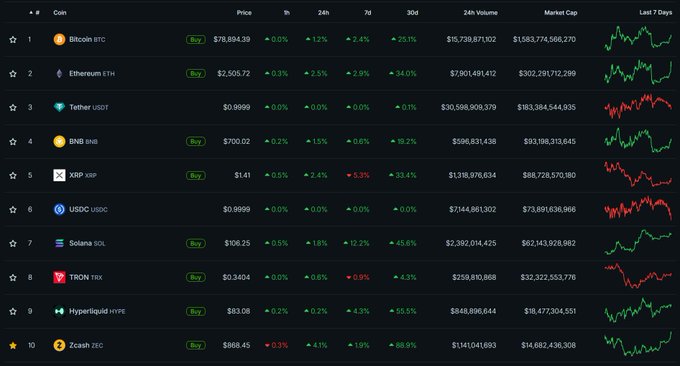Screen dimensions: 680x366
Task: Click the Tether coin logo
Action: click(x=59, y=107)
